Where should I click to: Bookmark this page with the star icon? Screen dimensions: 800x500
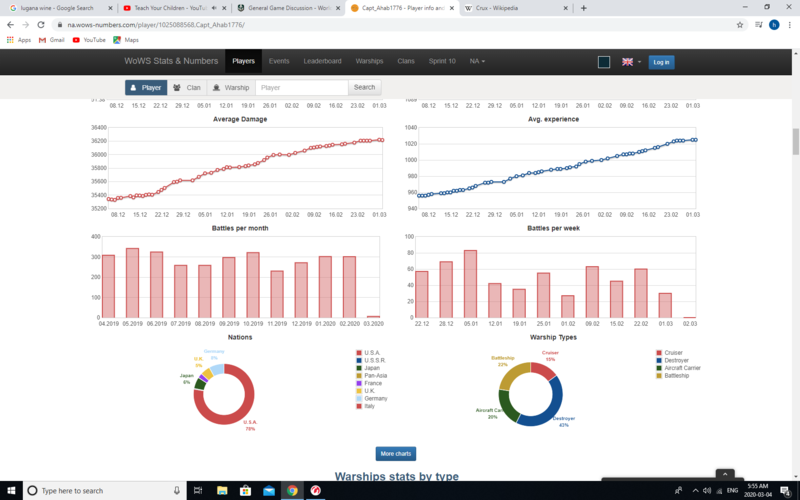[x=740, y=24]
